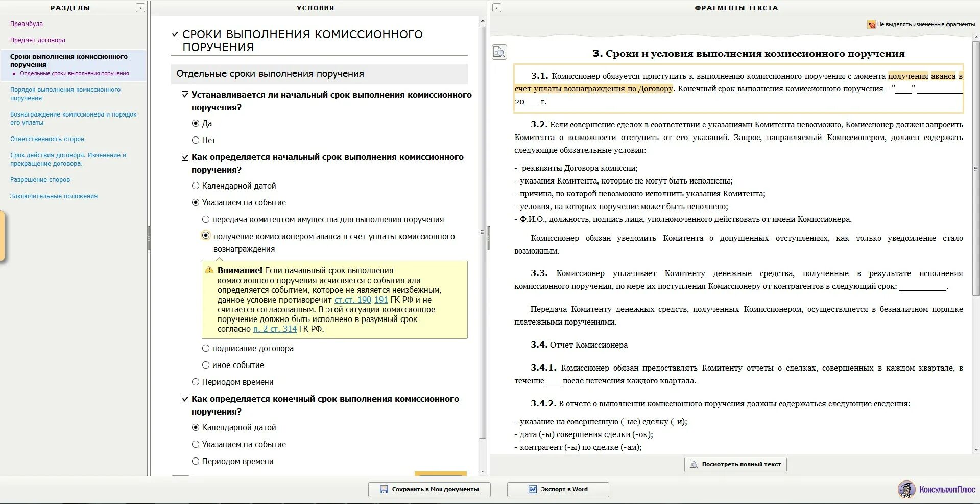The height and width of the screenshot is (504, 980).
Task: Open Срок действия договора section
Action: [68, 159]
